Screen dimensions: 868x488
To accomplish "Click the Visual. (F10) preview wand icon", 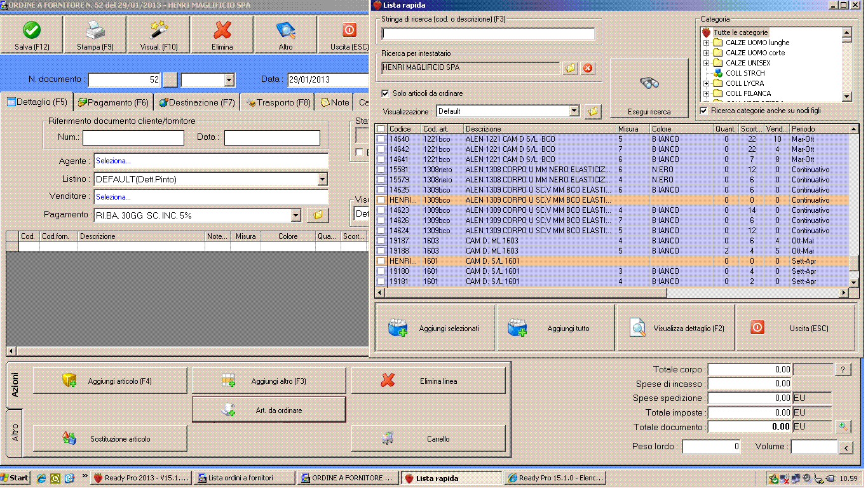I will (x=158, y=30).
